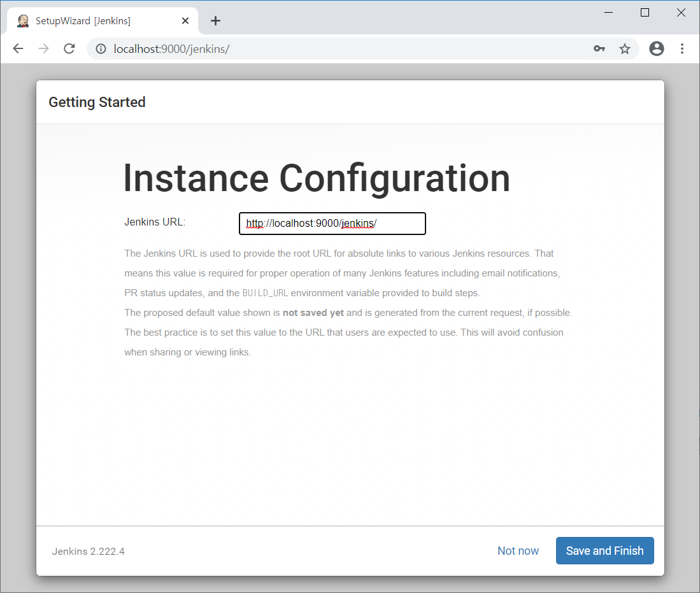Open saved passwords key icon
The height and width of the screenshot is (593, 700).
(599, 48)
